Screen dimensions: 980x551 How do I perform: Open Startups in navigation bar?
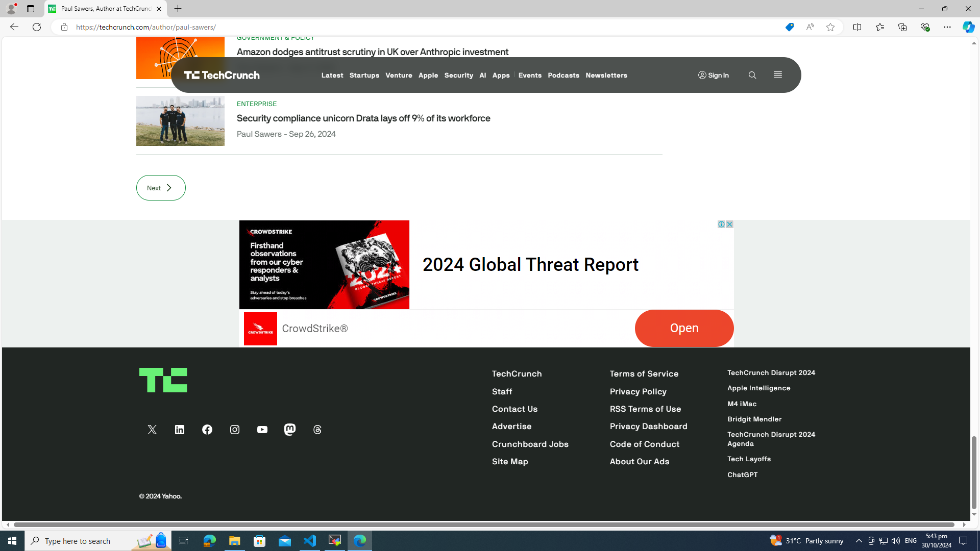point(364,76)
